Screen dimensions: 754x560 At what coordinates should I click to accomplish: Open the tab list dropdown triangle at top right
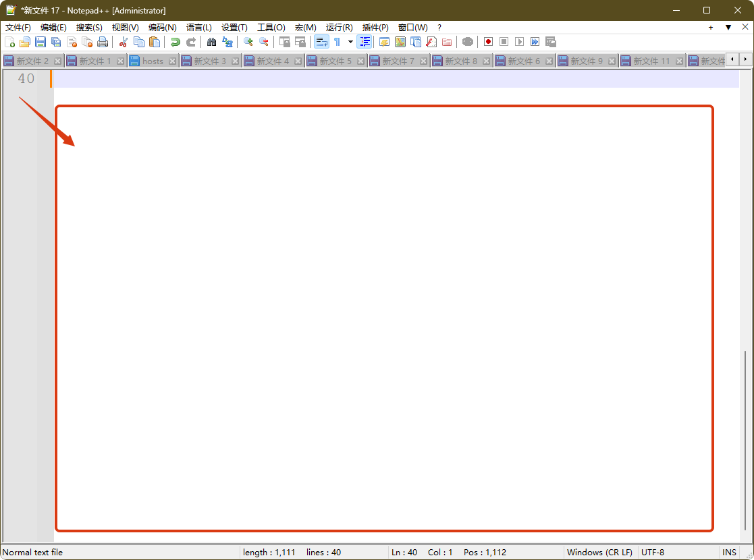pos(728,28)
